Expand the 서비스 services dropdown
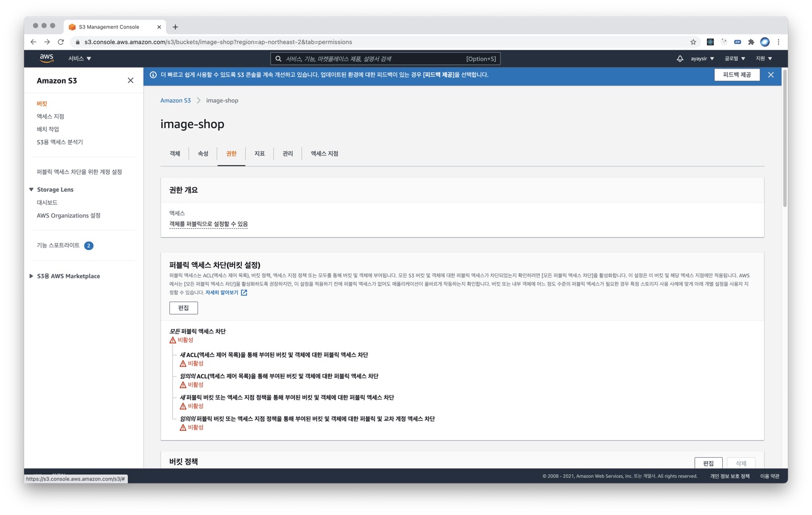This screenshot has height=515, width=812. tap(79, 58)
